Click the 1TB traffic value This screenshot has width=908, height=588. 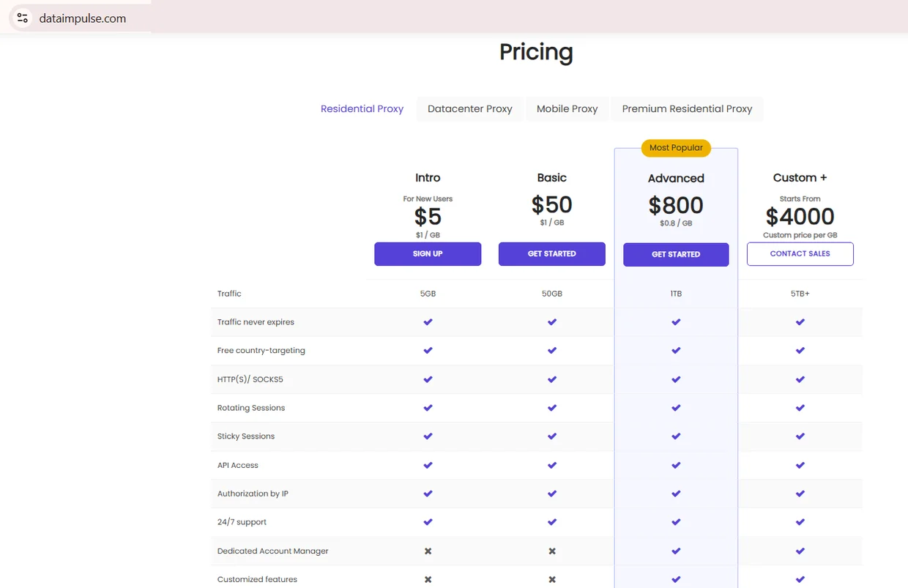click(676, 294)
